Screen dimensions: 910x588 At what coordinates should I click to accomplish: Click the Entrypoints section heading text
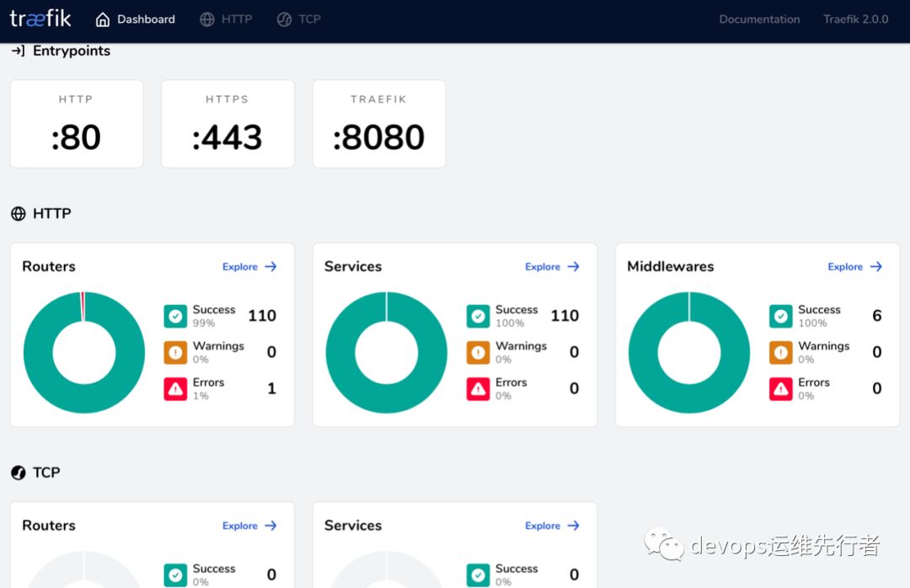click(72, 51)
